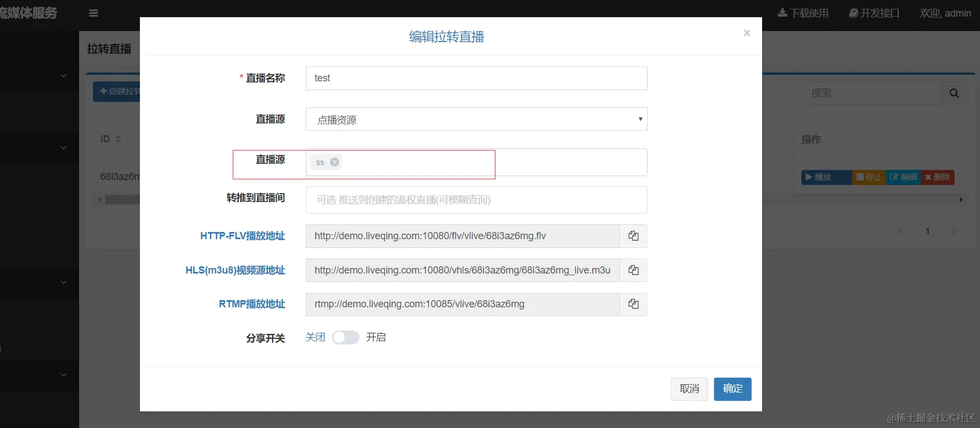Expand the third sidebar chevron
This screenshot has width=980, height=428.
pyautogui.click(x=64, y=282)
